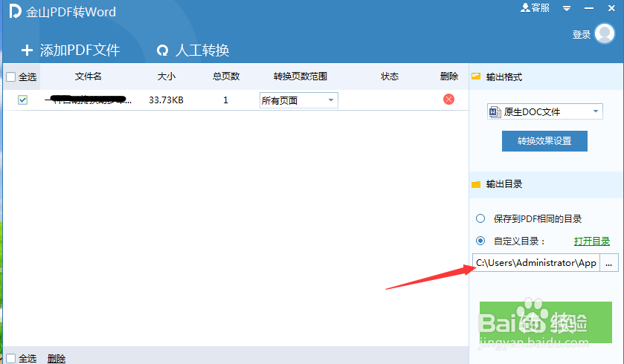Click the 转换效果设置 button
Image resolution: width=624 pixels, height=364 pixels.
click(544, 140)
